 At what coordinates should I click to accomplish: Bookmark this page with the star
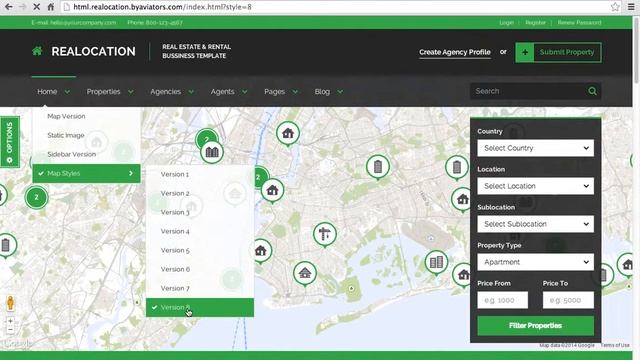(x=615, y=7)
